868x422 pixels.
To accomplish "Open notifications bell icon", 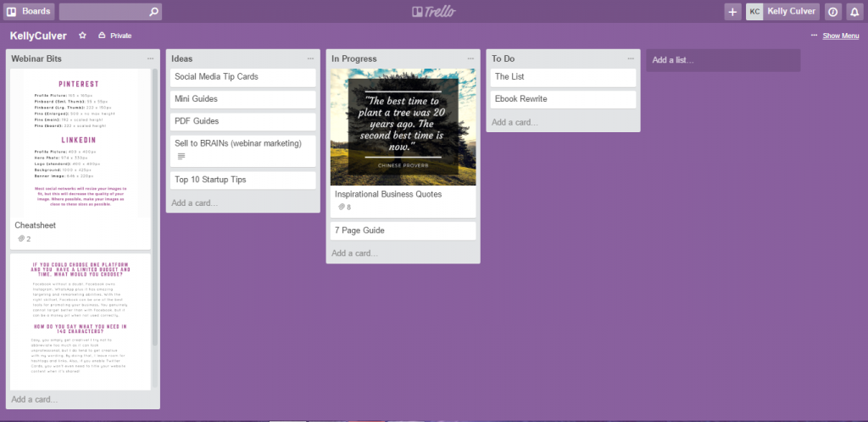I will pyautogui.click(x=854, y=12).
